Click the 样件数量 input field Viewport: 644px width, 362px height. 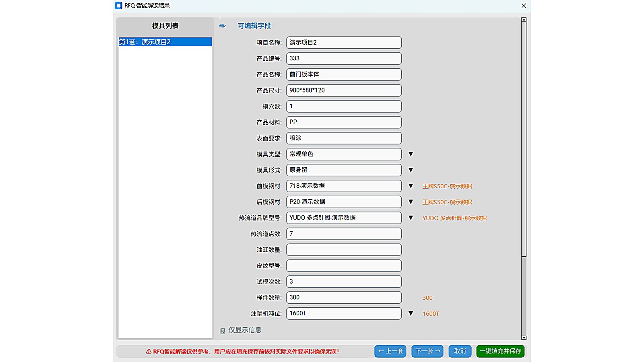pyautogui.click(x=344, y=298)
